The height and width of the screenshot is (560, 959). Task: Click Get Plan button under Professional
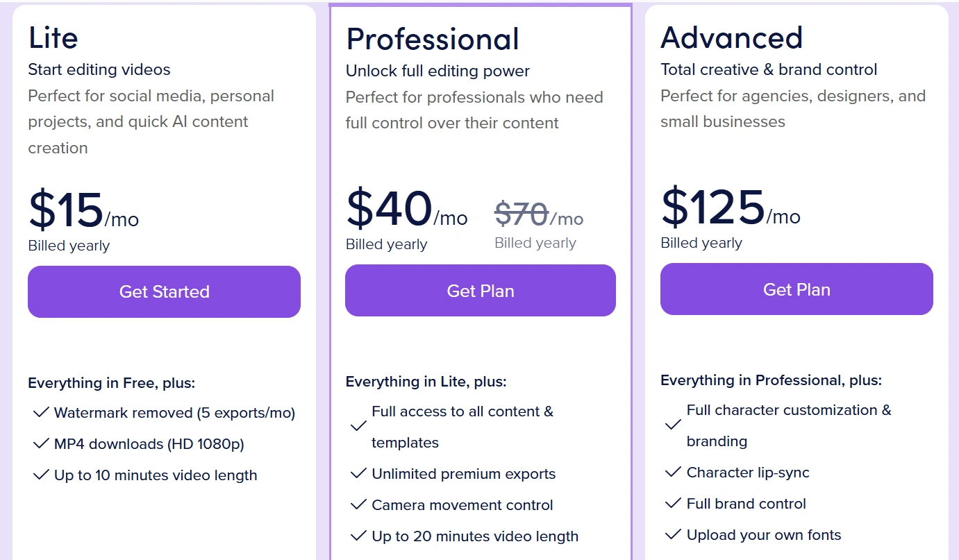click(481, 291)
